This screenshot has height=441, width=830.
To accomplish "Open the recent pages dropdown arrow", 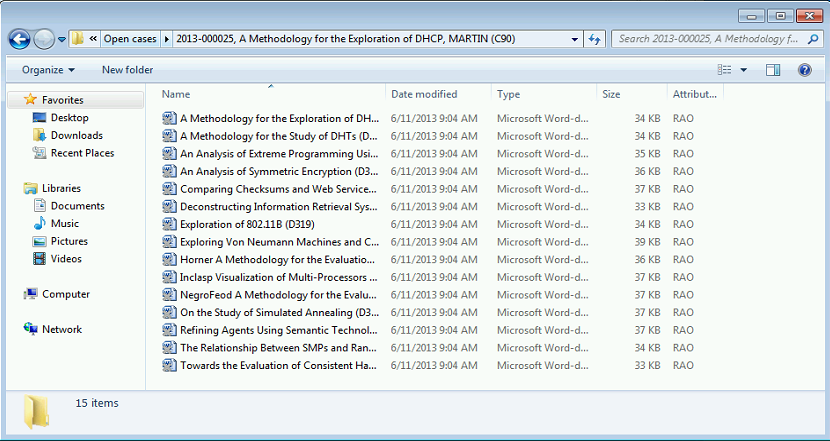I will point(62,39).
